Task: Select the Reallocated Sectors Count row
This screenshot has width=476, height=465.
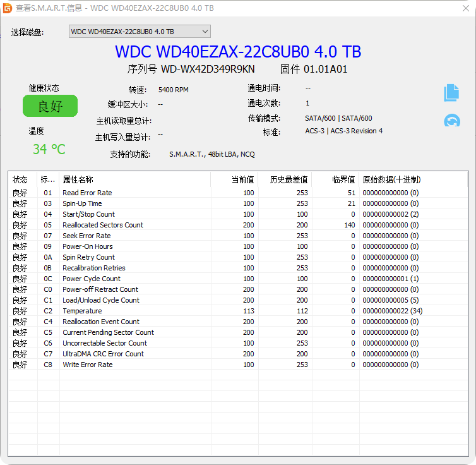Action: (x=238, y=225)
